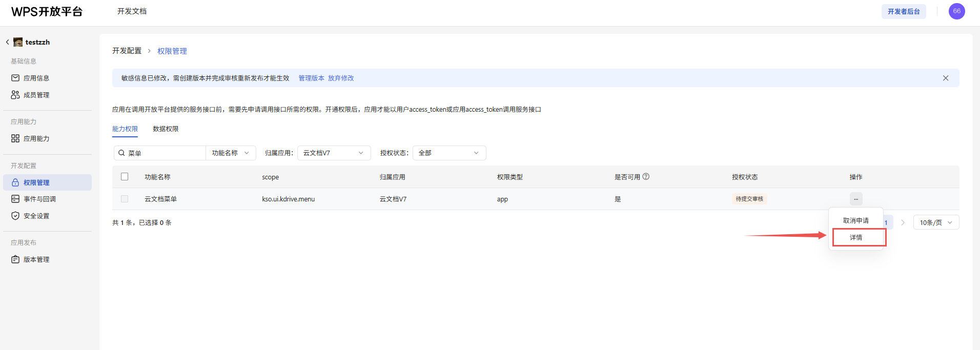Change page size via 10条/页 dropdown
The width and height of the screenshot is (980, 350).
[935, 222]
